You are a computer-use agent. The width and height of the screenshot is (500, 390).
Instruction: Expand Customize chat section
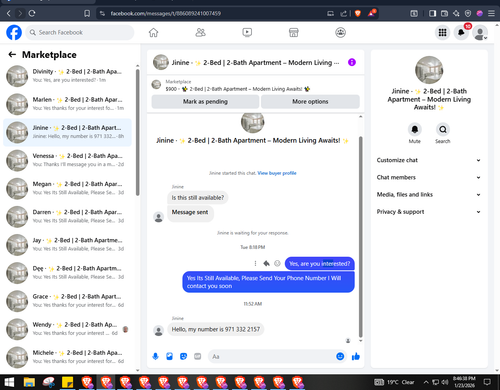pyautogui.click(x=429, y=160)
